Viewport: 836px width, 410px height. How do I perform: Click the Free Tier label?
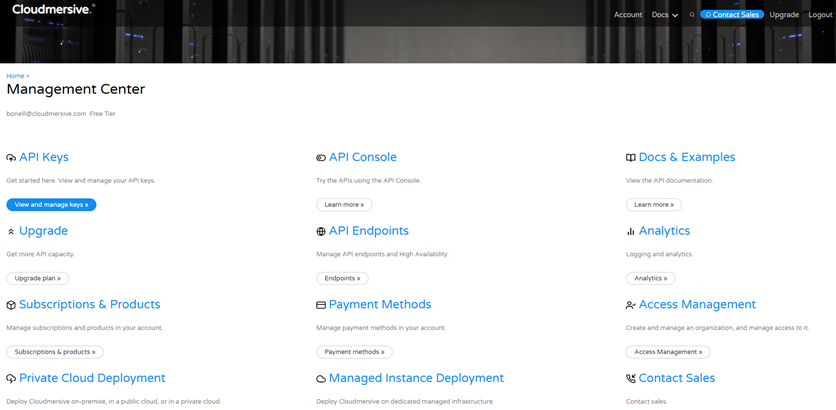click(x=102, y=114)
